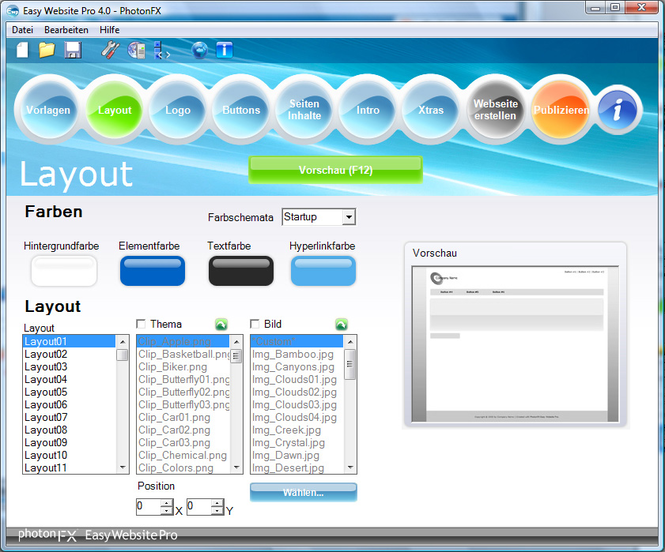The height and width of the screenshot is (552, 665).
Task: Open the Buttons step bubble
Action: [241, 110]
